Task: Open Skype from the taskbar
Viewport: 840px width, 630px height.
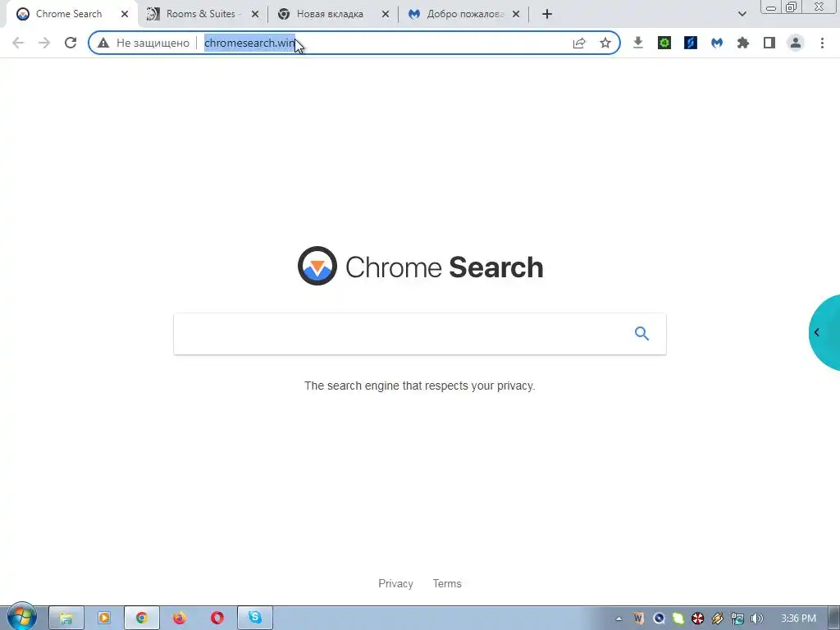Action: pyautogui.click(x=255, y=618)
